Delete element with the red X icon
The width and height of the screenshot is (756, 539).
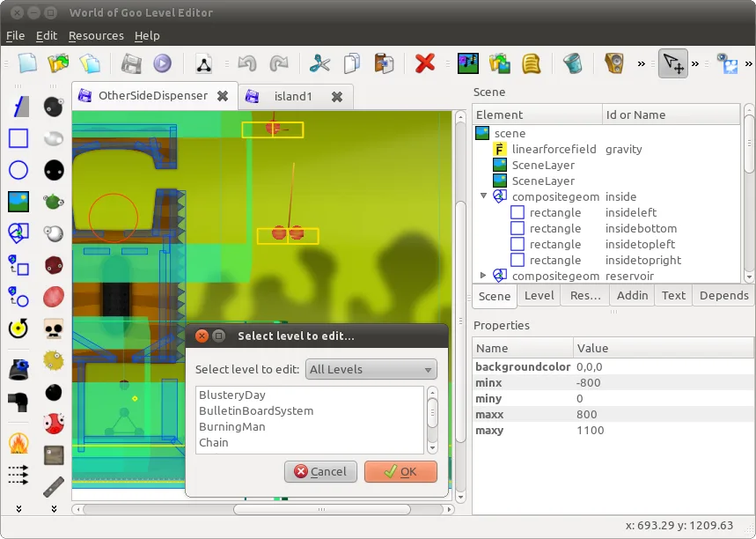tap(425, 63)
